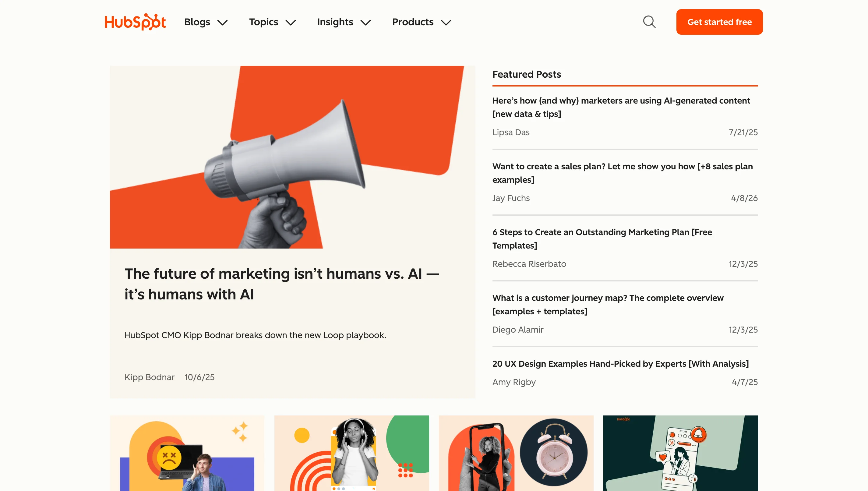Click author Rebecca Riserbato
Viewport: 868px width, 491px height.
tap(529, 264)
